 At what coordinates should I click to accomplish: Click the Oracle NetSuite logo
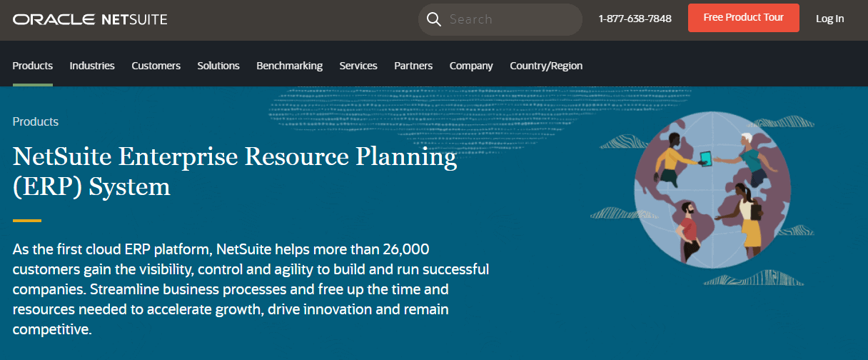pyautogui.click(x=90, y=19)
